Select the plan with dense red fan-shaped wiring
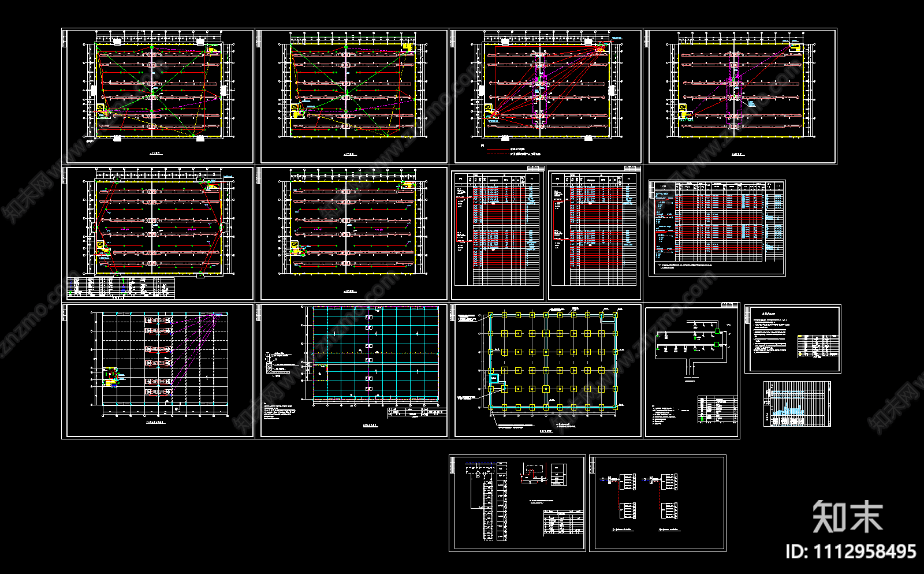924x574 pixels. [546, 96]
